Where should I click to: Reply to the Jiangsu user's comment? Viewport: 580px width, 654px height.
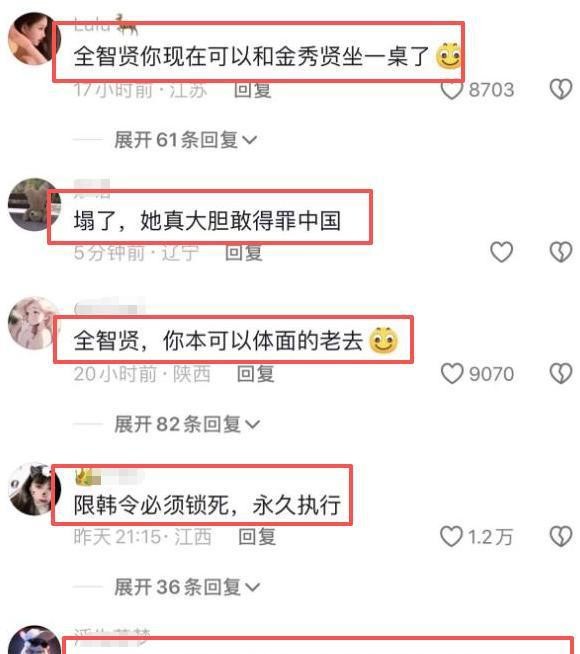tap(252, 90)
